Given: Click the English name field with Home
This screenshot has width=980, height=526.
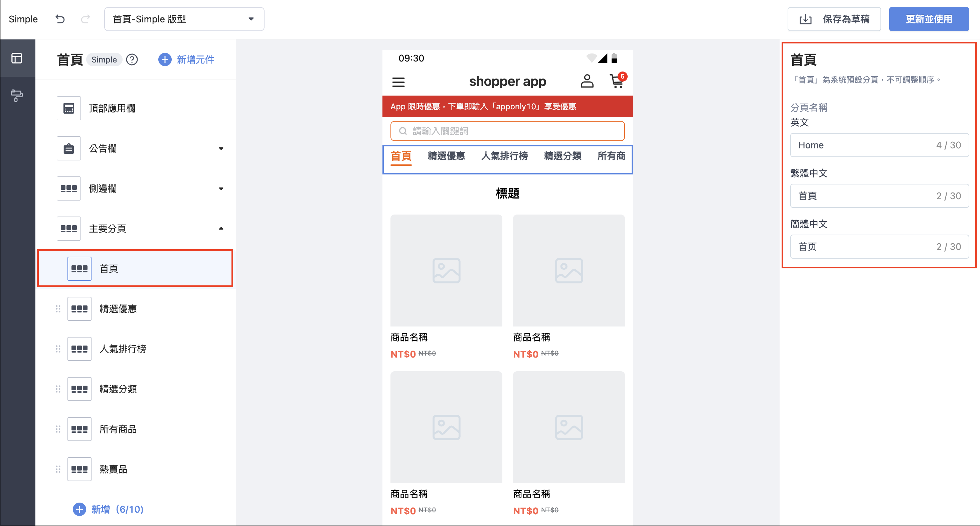Looking at the screenshot, I should coord(879,145).
